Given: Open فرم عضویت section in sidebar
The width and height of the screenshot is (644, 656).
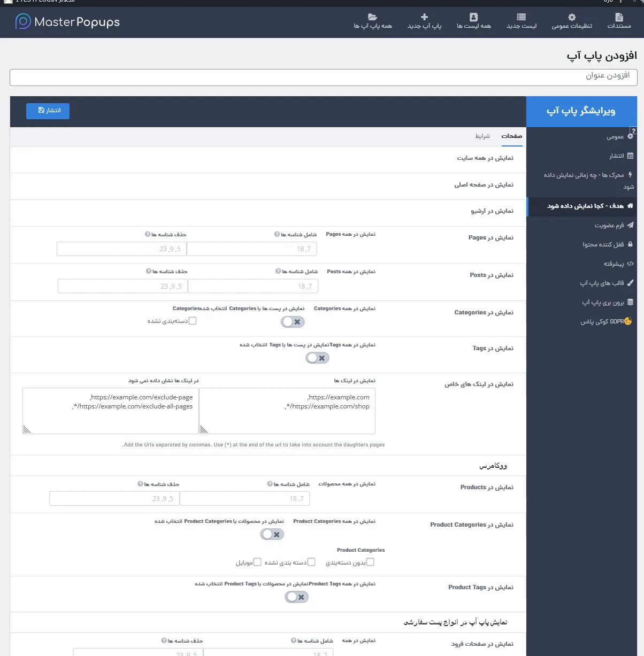Looking at the screenshot, I should 582,226.
